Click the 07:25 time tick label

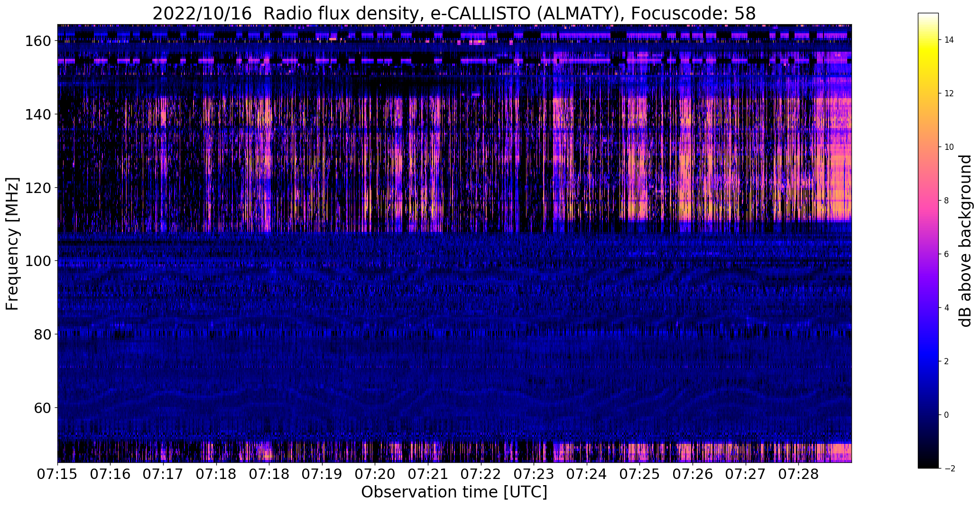pos(639,474)
